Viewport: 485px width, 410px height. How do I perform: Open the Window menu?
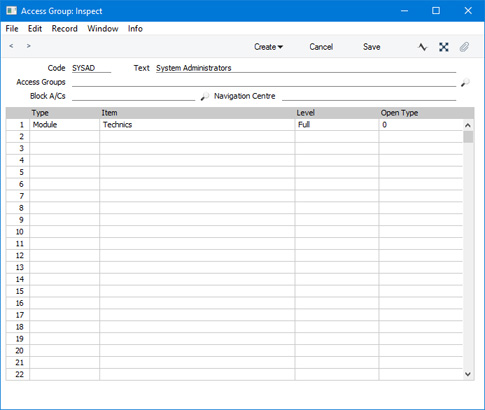103,29
